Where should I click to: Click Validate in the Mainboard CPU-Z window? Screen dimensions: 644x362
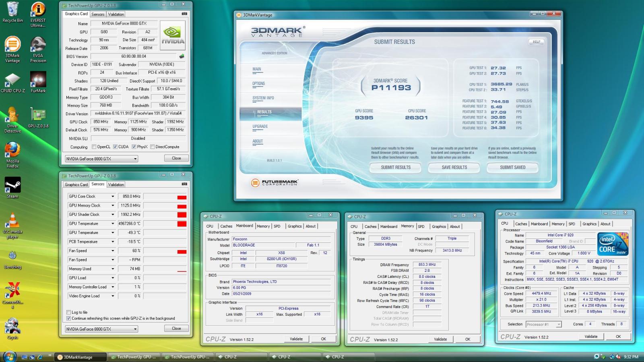tap(296, 339)
